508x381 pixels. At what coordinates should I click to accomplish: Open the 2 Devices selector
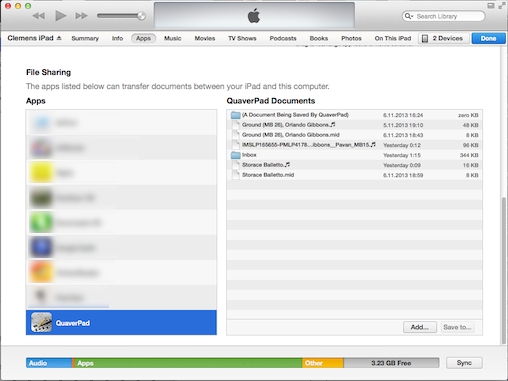444,38
